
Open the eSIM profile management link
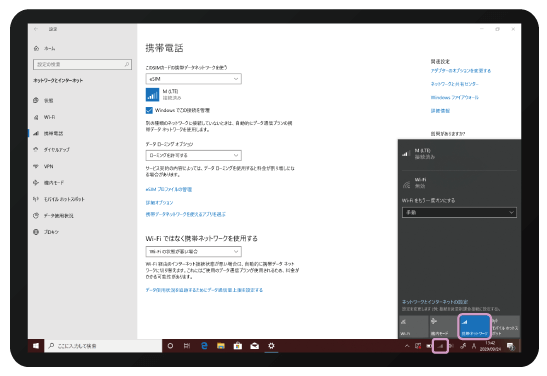click(169, 189)
